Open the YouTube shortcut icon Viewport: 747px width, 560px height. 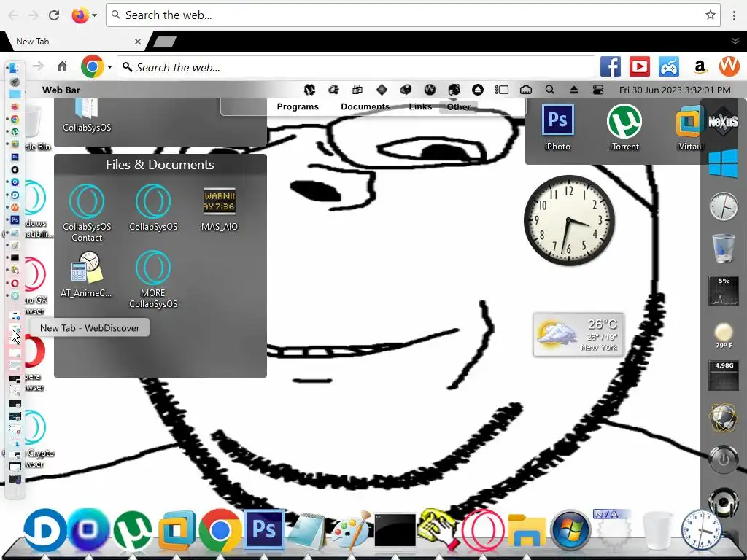click(x=639, y=66)
